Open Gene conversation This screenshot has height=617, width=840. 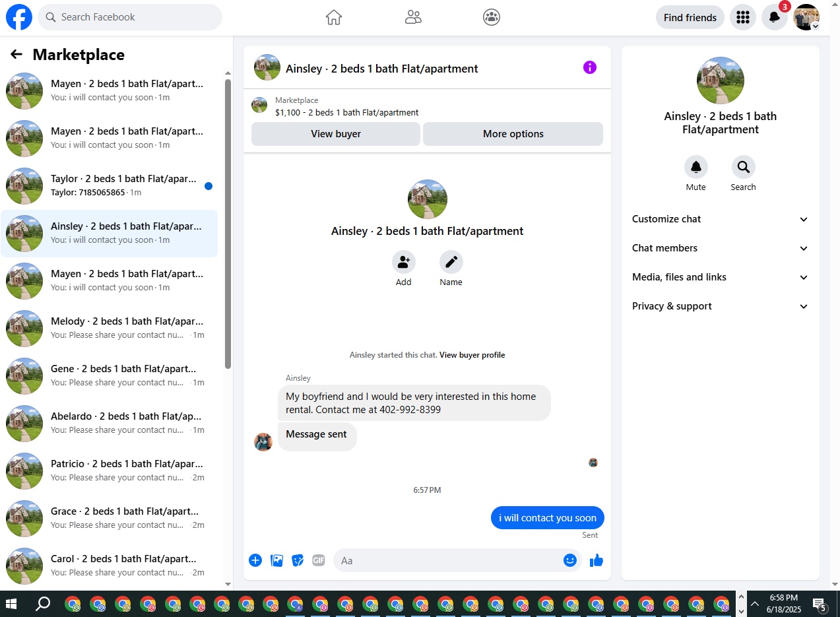(110, 376)
